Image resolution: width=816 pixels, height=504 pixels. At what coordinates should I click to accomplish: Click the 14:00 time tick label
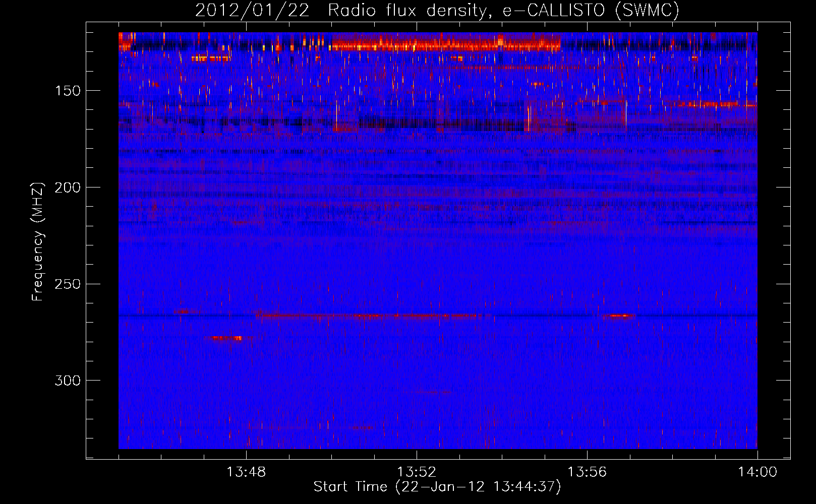[757, 472]
